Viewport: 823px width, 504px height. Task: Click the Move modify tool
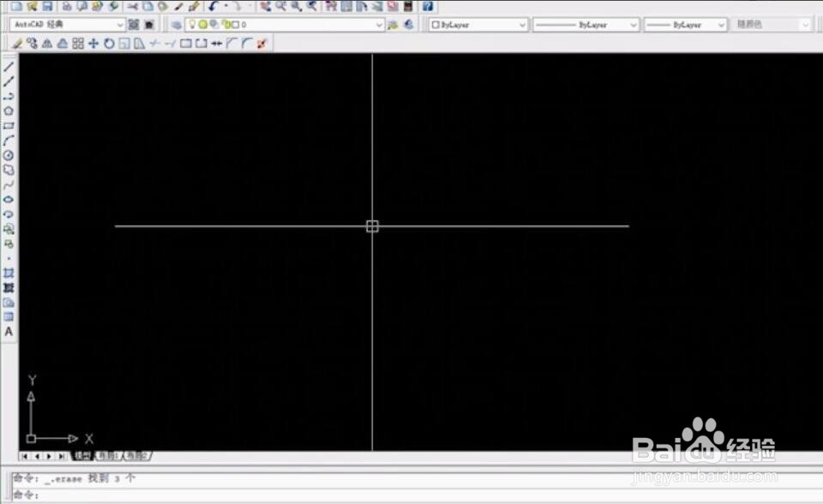pyautogui.click(x=93, y=44)
